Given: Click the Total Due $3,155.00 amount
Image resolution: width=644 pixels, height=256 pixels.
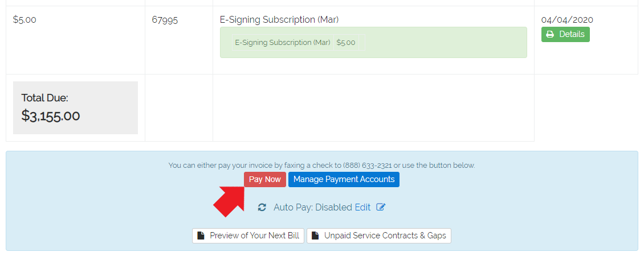Looking at the screenshot, I should [51, 115].
